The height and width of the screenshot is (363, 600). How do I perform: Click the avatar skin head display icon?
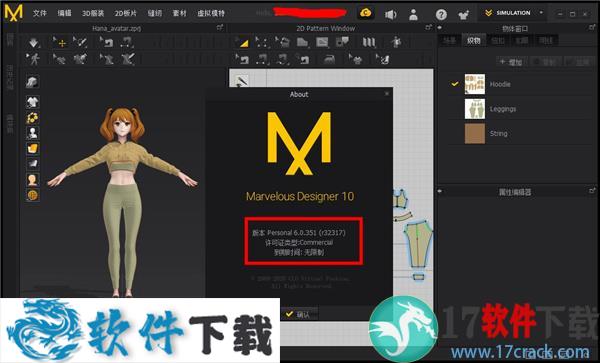coord(33,179)
